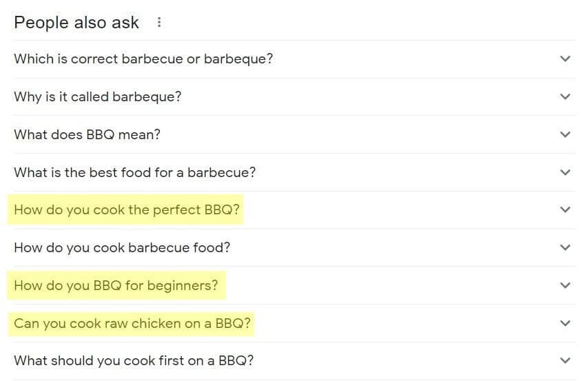Expand chevron for 'best food for a barbecue' question

(565, 172)
